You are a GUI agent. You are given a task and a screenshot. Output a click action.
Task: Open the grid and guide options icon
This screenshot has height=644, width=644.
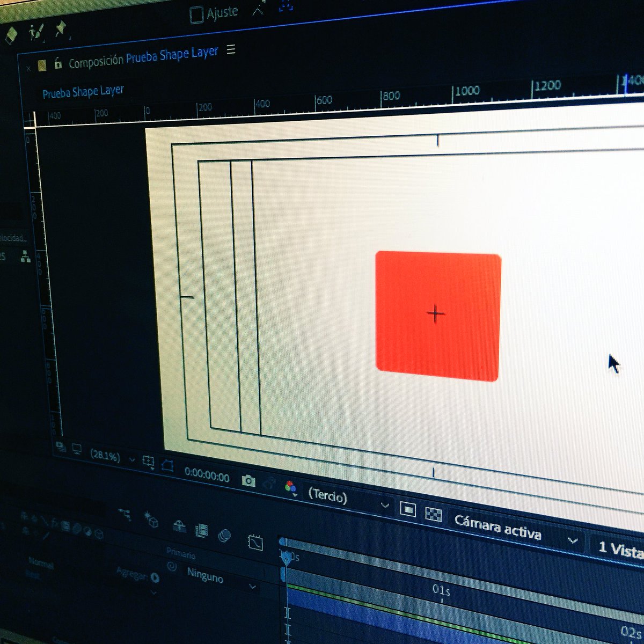click(149, 462)
